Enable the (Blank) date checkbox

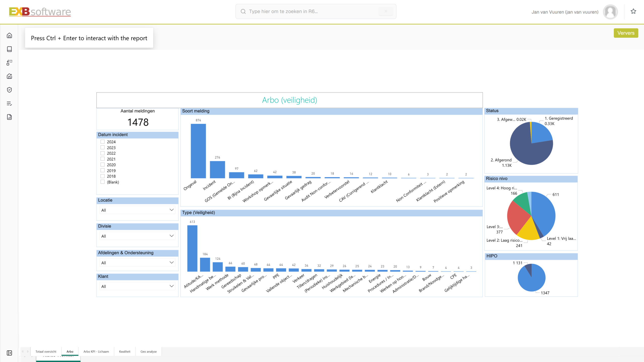pos(103,182)
